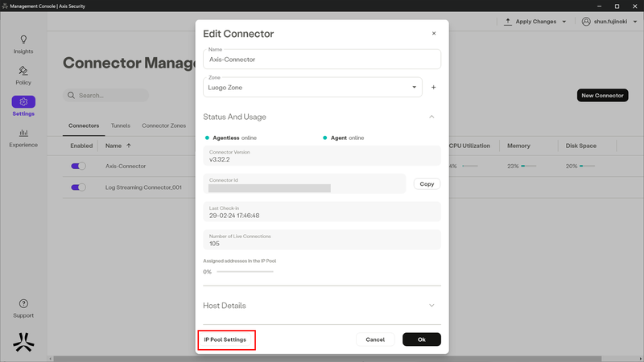This screenshot has height=362, width=644.
Task: Click the Apply Changes button
Action: 535,22
